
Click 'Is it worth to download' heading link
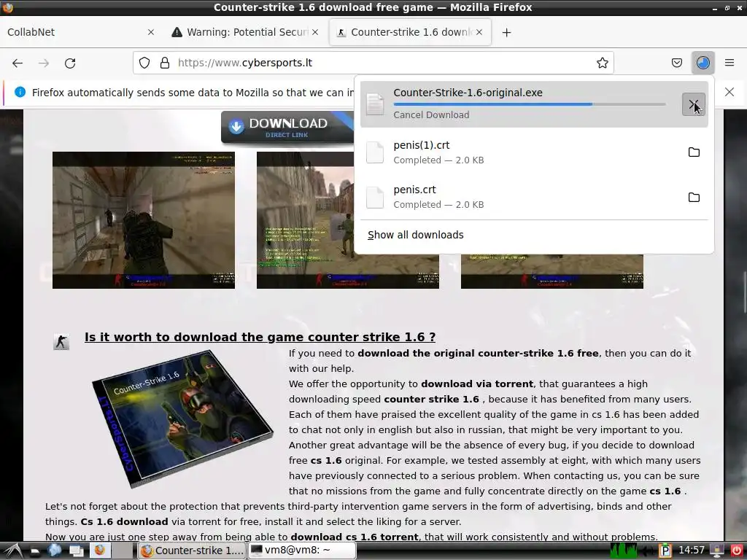pyautogui.click(x=260, y=337)
